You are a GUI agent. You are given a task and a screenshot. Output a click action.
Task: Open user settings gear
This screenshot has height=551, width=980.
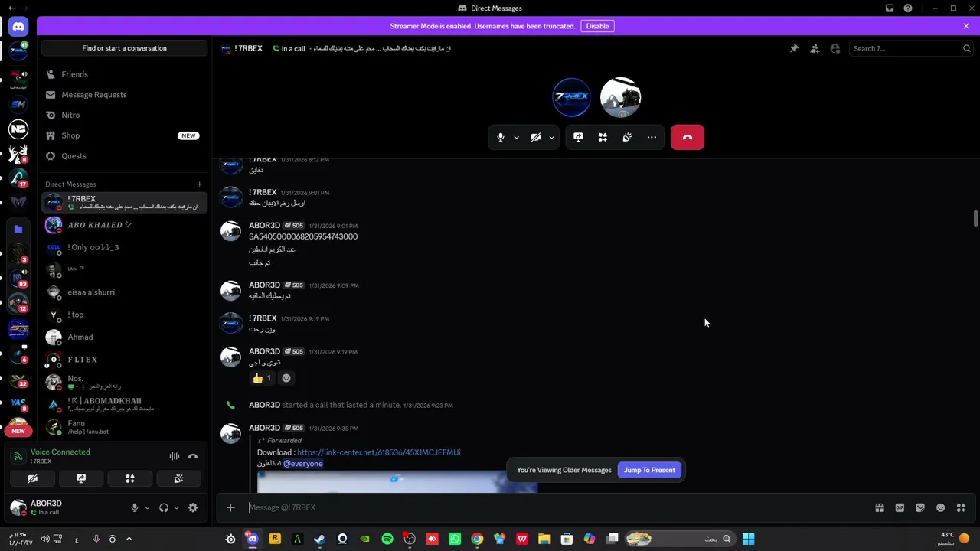click(x=193, y=507)
